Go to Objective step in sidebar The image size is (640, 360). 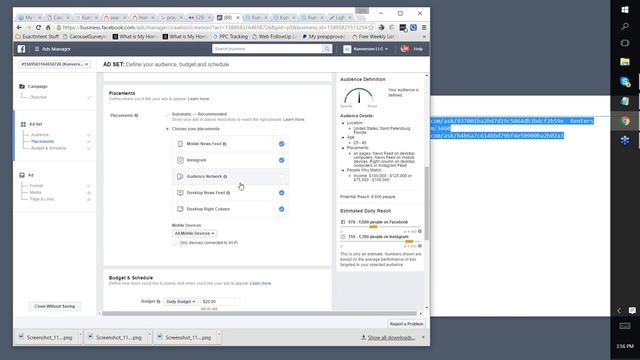[x=38, y=97]
